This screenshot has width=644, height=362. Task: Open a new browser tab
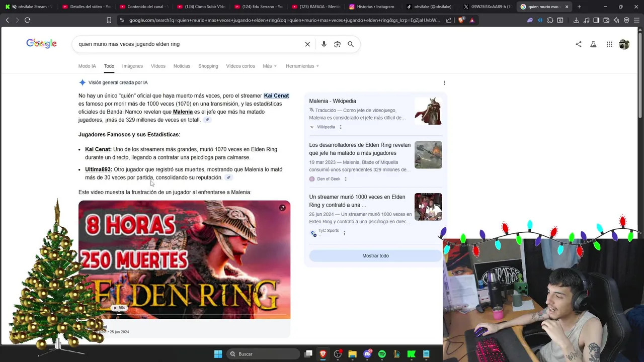579,7
